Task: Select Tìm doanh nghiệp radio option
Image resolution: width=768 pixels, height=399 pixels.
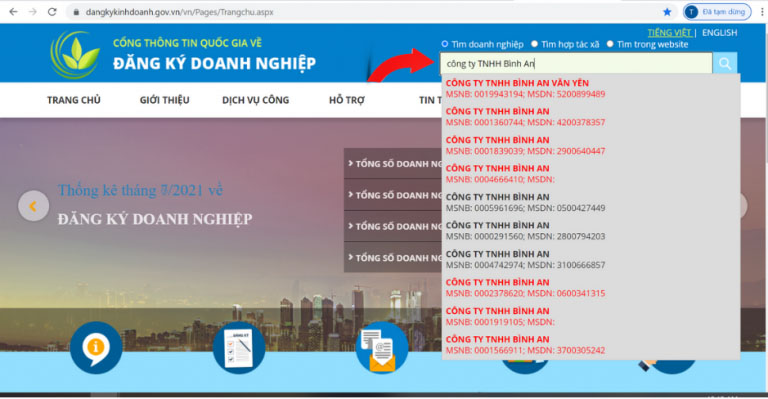Action: [x=444, y=44]
